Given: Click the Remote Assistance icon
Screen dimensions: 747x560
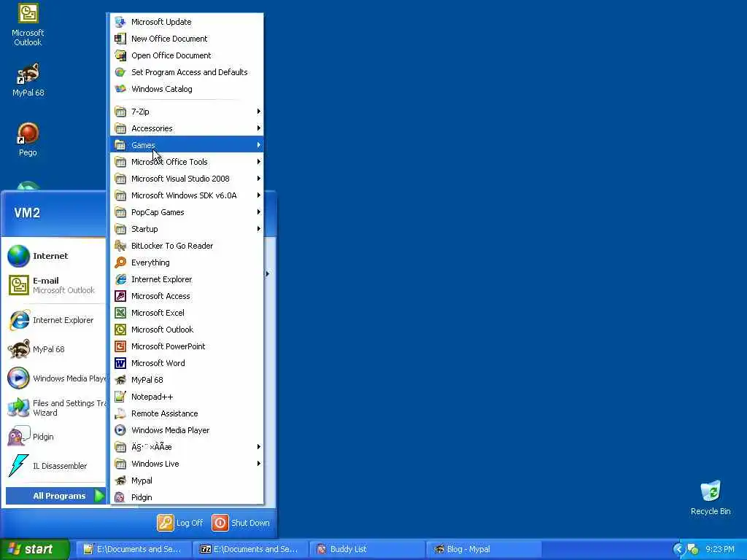Looking at the screenshot, I should [120, 413].
